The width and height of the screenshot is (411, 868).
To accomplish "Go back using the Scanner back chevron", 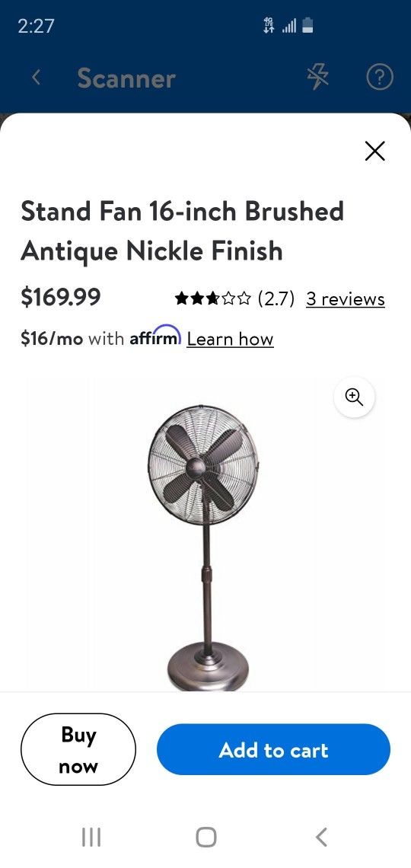I will point(36,78).
